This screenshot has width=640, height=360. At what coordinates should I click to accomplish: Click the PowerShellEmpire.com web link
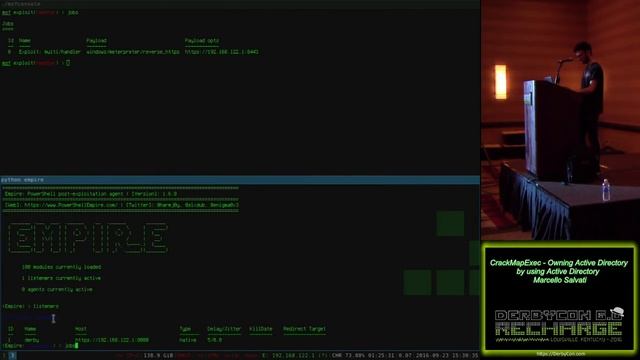(x=71, y=205)
